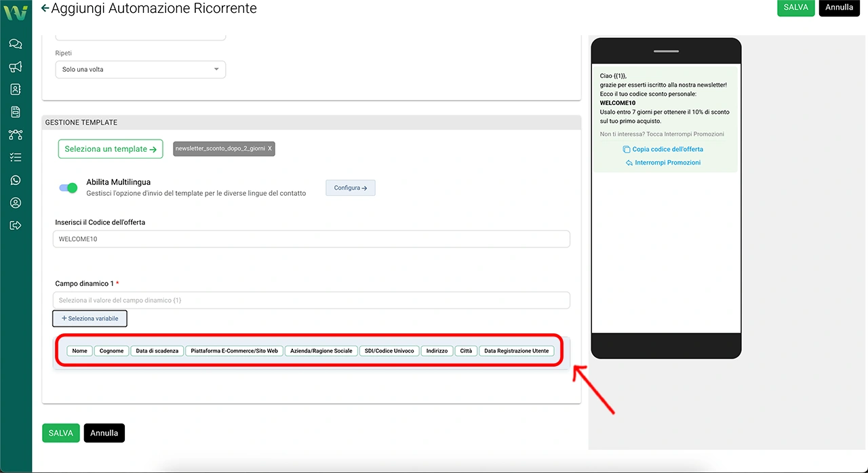Open the WhatsApp sidebar icon
The image size is (868, 473).
click(x=16, y=180)
